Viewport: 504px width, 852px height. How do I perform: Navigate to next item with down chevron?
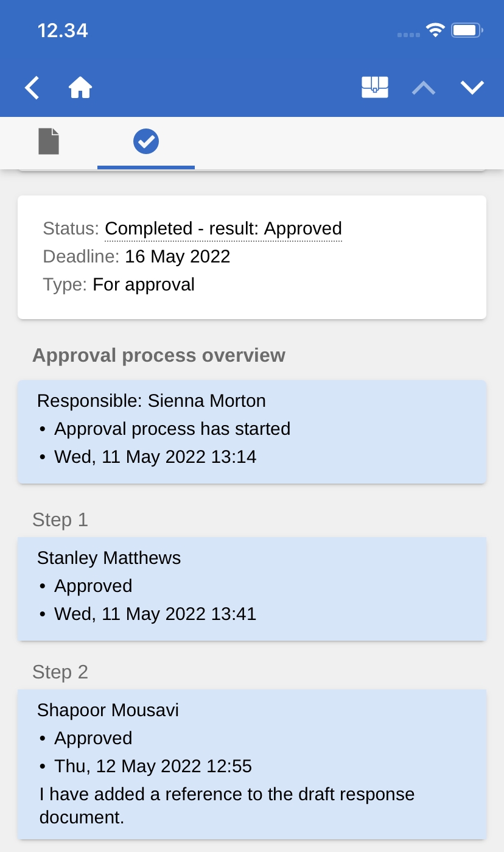tap(472, 88)
